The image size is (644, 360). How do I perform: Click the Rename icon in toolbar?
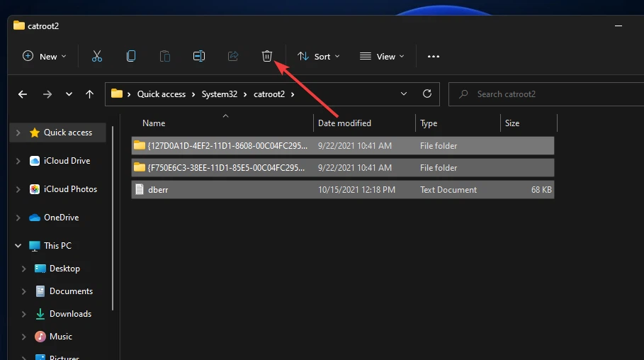click(x=199, y=56)
